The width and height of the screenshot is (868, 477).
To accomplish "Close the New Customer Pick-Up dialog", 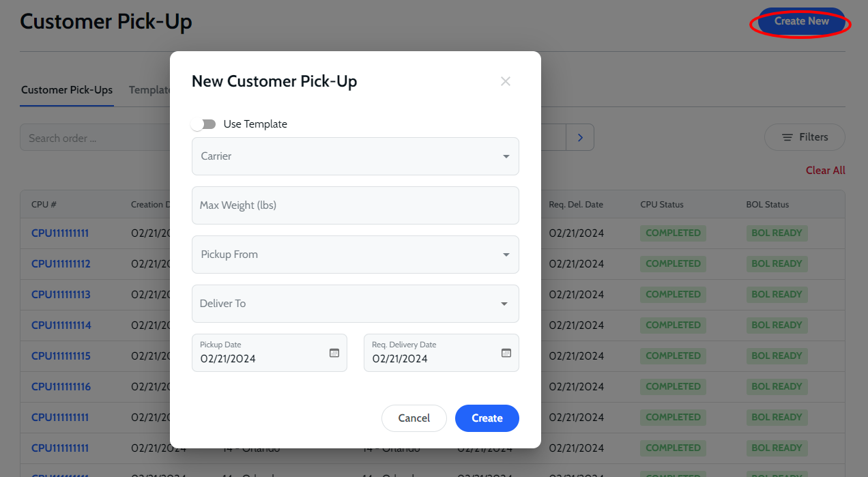I will pos(506,81).
